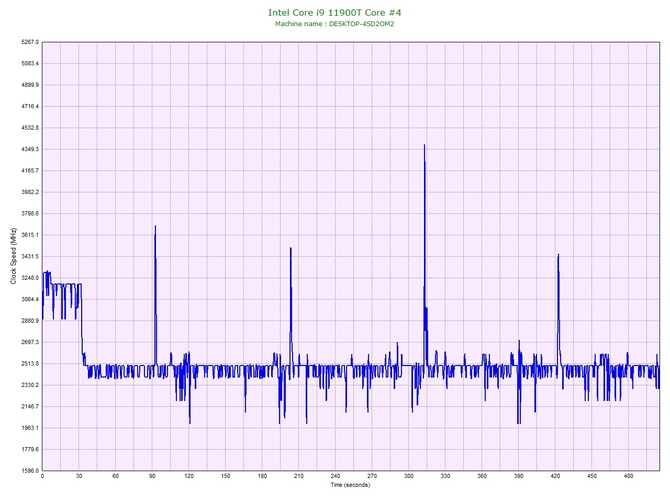Click the tallest clock spike peak near 4349 MHz
The width and height of the screenshot is (670, 502).
[x=424, y=145]
